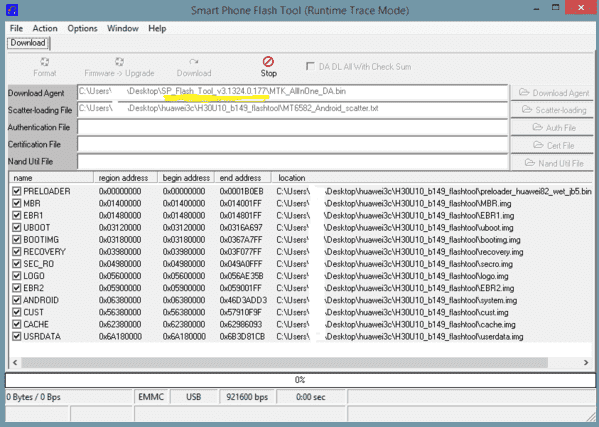The width and height of the screenshot is (599, 427).
Task: Uncheck the CUST partition checkbox
Action: 16,312
